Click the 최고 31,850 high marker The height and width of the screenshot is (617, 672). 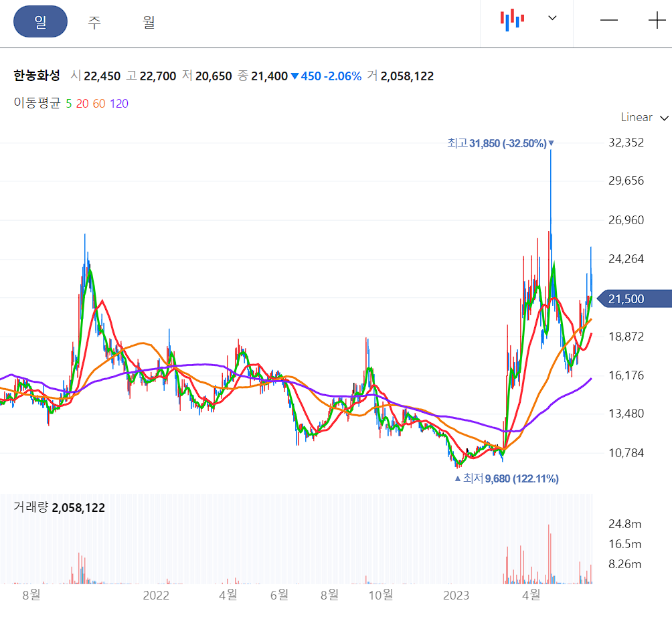coord(501,143)
